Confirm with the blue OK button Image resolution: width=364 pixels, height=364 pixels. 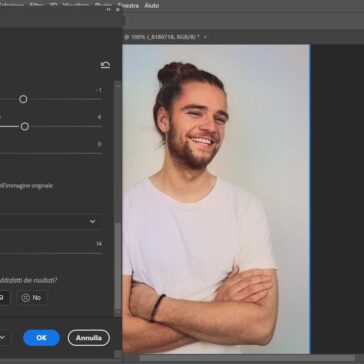(41, 338)
